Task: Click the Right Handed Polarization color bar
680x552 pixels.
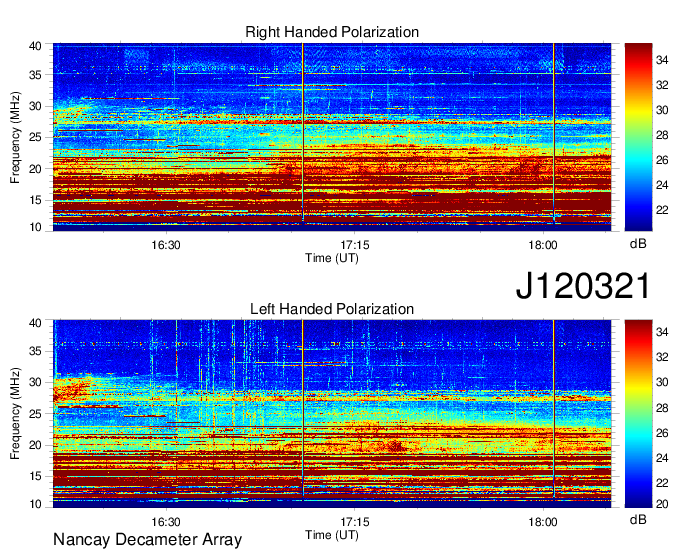Action: click(x=638, y=137)
